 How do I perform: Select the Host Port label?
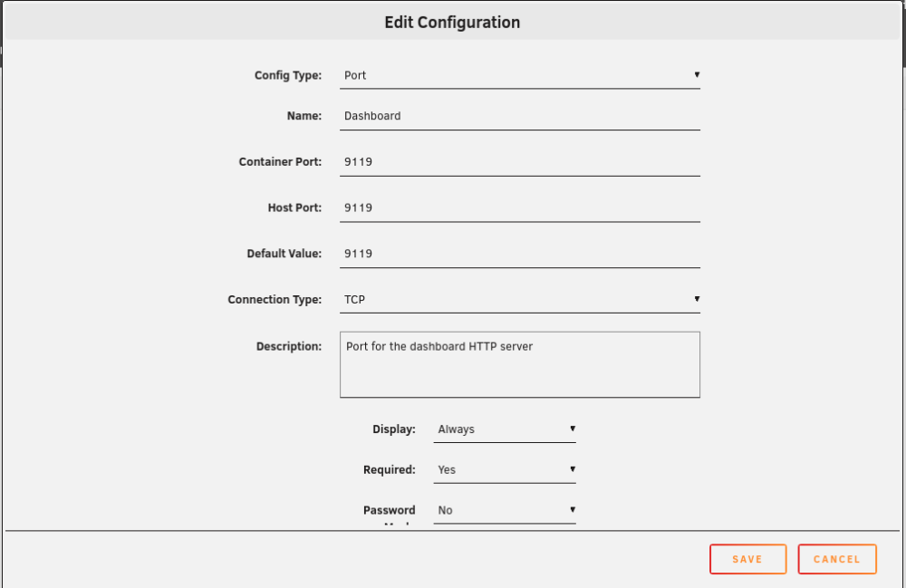[x=294, y=208]
